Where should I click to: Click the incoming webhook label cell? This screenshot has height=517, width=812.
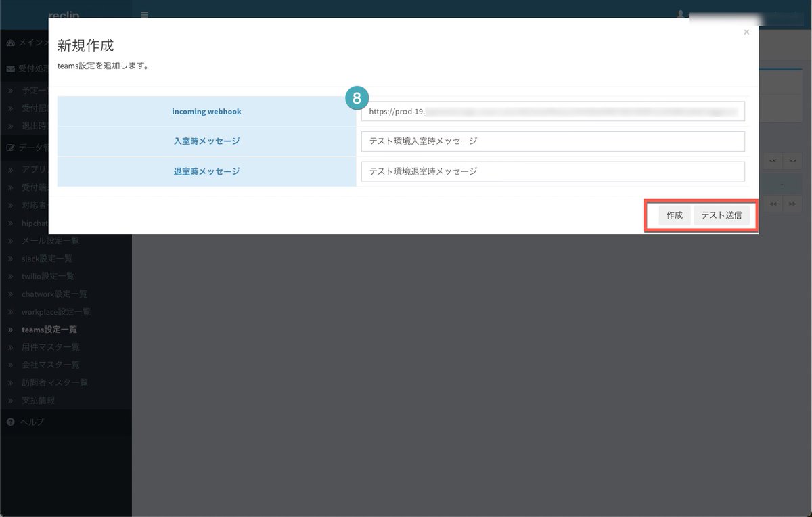click(x=206, y=111)
